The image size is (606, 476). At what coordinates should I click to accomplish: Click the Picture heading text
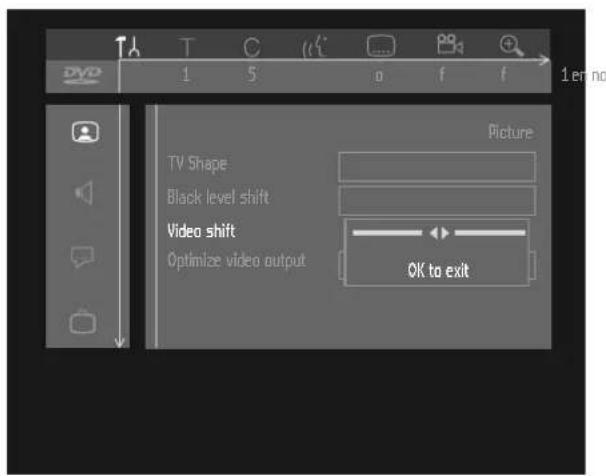tap(511, 132)
